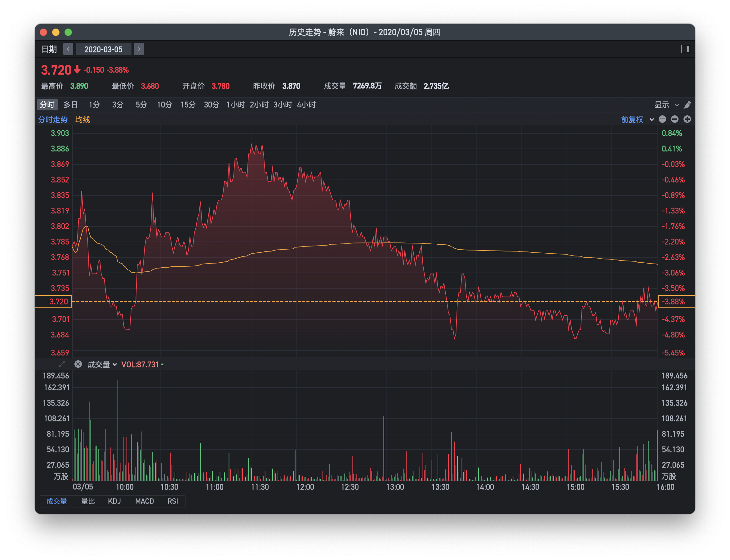The width and height of the screenshot is (730, 560).
Task: Click the 10:00 time axis label
Action: click(x=124, y=487)
